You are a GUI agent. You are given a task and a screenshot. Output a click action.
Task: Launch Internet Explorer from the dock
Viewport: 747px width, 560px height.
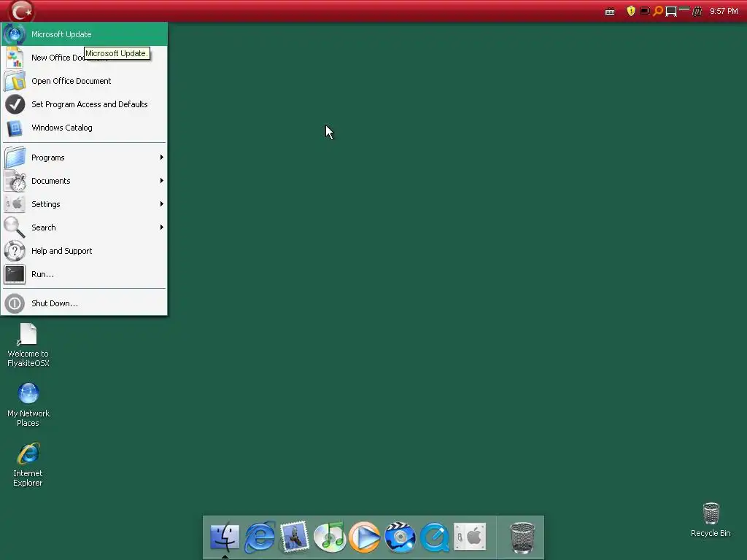point(260,537)
